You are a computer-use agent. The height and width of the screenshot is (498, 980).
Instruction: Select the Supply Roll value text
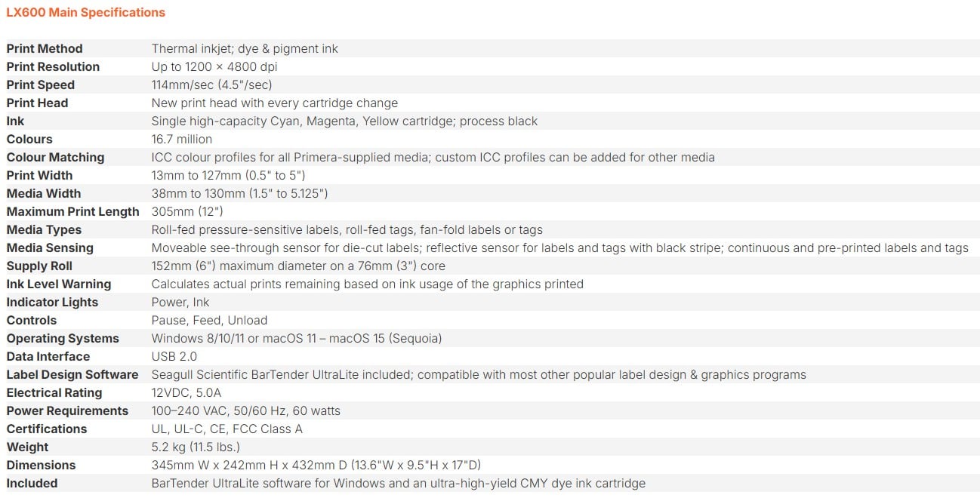click(x=298, y=266)
